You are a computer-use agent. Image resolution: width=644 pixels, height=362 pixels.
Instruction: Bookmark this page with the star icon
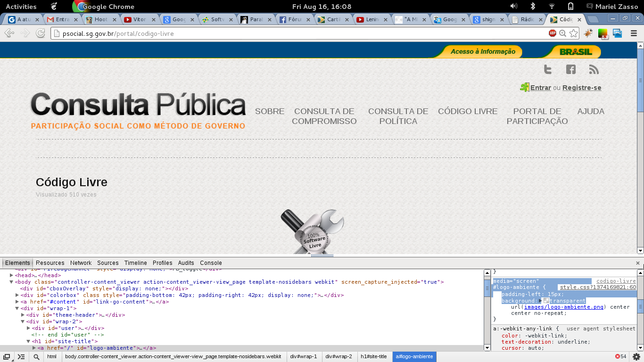point(573,33)
